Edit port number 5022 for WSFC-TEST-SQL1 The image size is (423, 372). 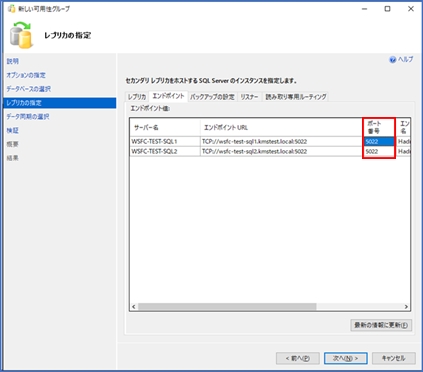(379, 141)
